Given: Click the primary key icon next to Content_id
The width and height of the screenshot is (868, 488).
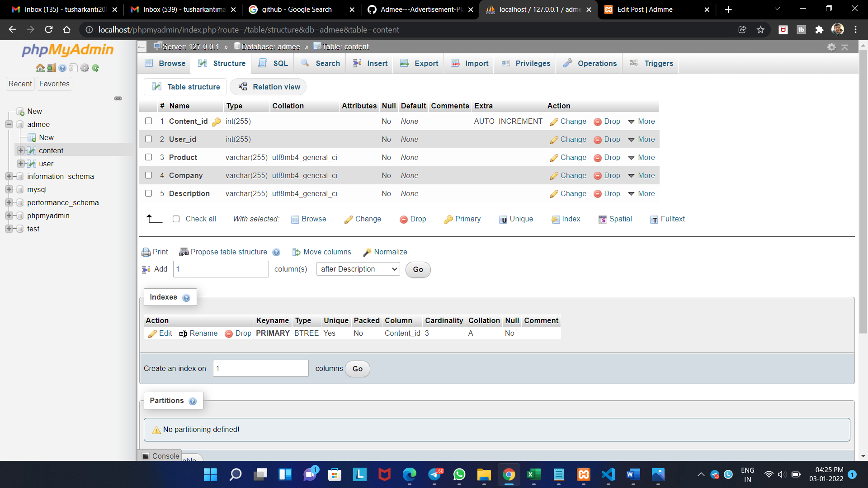Looking at the screenshot, I should (x=217, y=122).
